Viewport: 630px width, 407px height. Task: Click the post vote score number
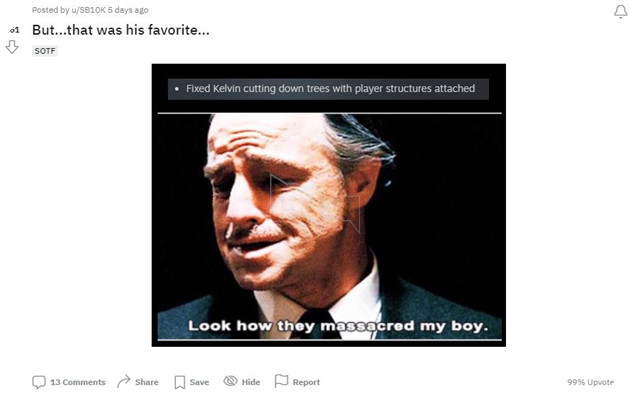tap(14, 30)
